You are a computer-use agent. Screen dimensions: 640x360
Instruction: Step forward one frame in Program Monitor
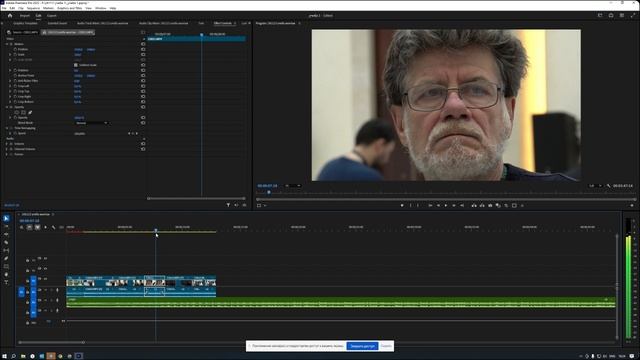454,205
